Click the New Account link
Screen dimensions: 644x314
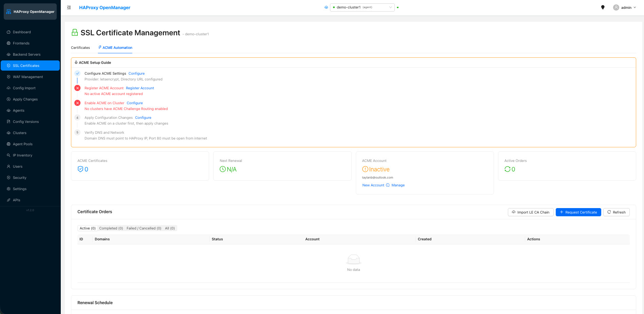[x=373, y=185]
